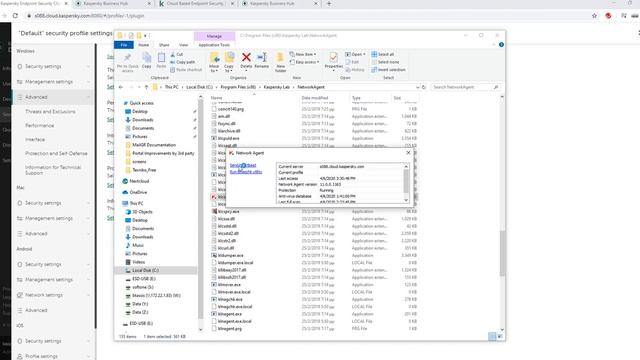Click the Date modified column header

314,98
